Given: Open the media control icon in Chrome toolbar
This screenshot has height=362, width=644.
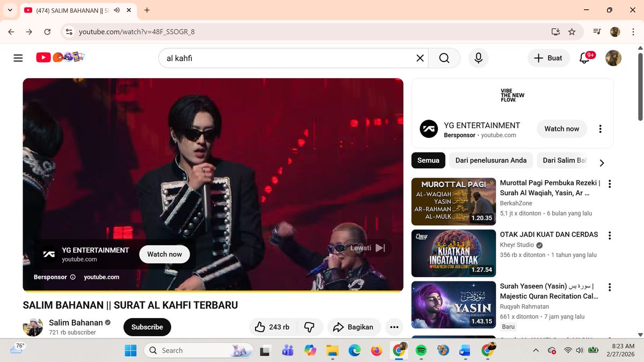Looking at the screenshot, I should [x=597, y=32].
